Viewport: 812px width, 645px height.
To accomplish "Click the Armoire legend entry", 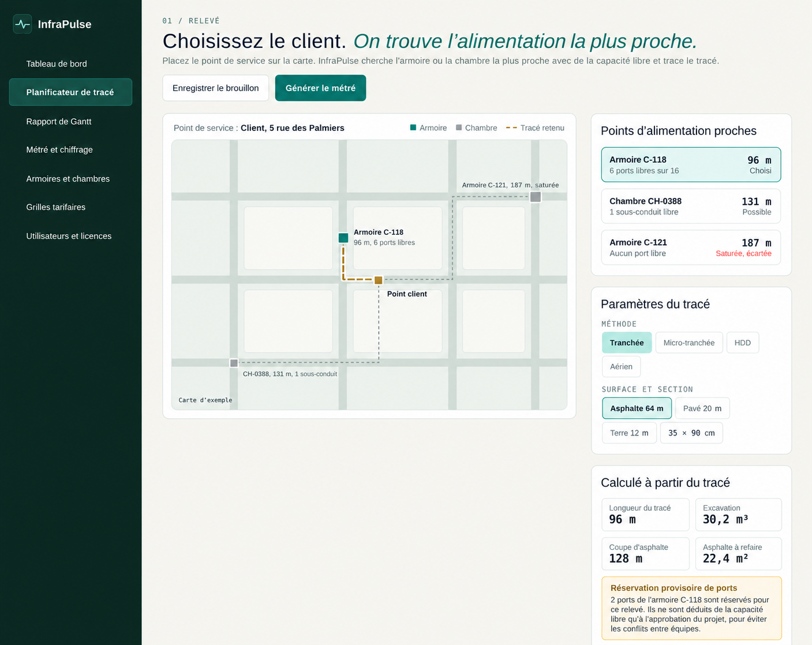I will click(x=428, y=128).
